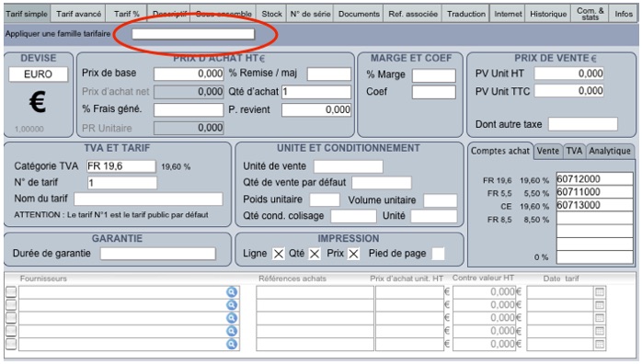This screenshot has height=364, width=642.
Task: Click the large Euro currency symbol
Action: click(38, 102)
